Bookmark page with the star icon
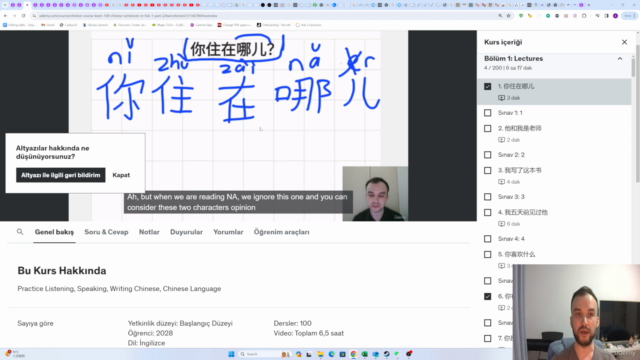The width and height of the screenshot is (640, 360). 509,16
